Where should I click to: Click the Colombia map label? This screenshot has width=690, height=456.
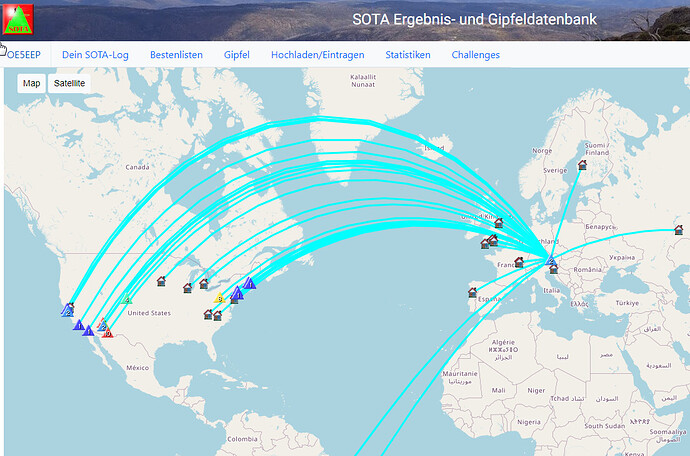(242, 439)
